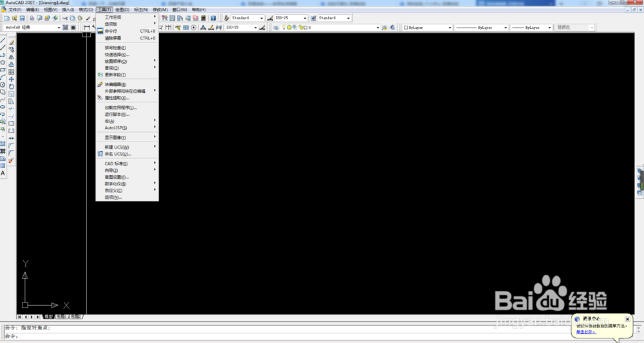Image resolution: width=644 pixels, height=343 pixels.
Task: Open the QuickCalc calculator icon
Action: 204,18
